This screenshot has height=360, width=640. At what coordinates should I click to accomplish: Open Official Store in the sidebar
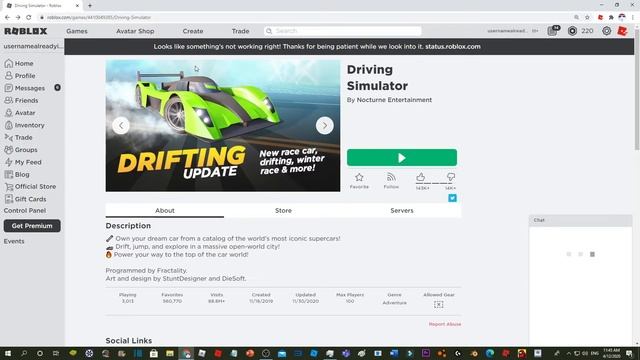30,187
